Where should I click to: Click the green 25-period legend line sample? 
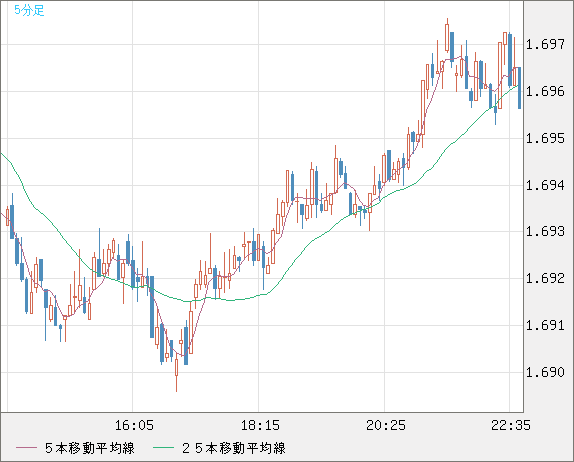(163, 448)
